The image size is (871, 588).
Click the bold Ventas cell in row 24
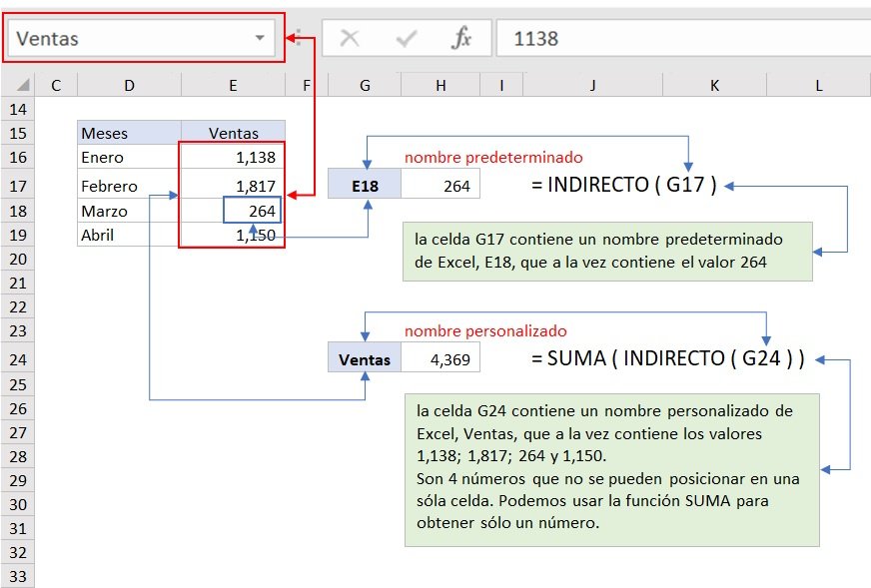pos(365,359)
